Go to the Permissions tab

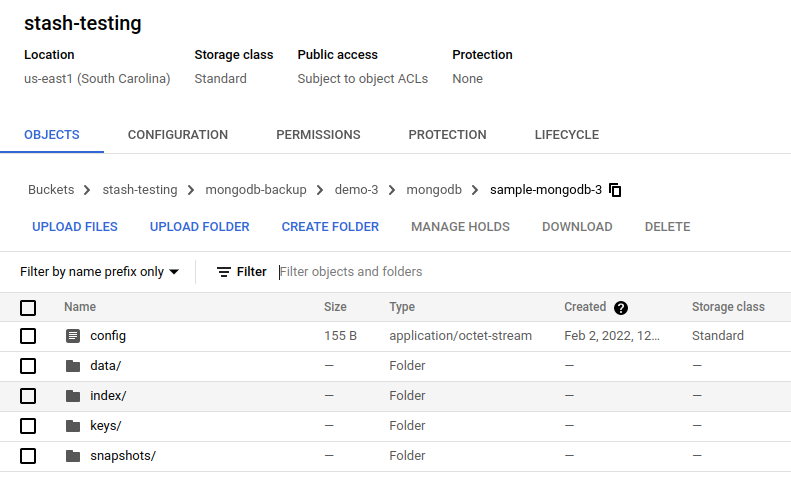[x=318, y=135]
